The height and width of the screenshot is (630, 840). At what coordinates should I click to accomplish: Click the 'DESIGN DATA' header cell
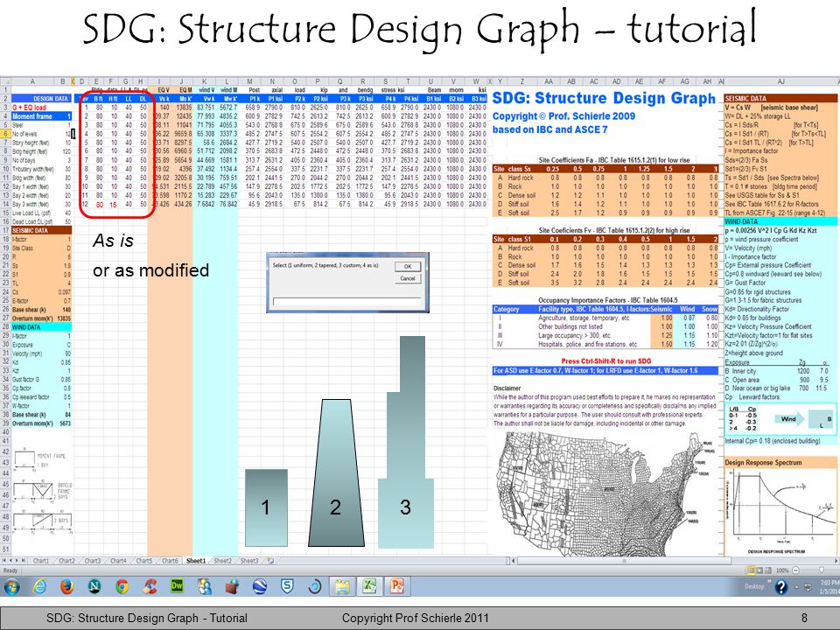click(41, 99)
